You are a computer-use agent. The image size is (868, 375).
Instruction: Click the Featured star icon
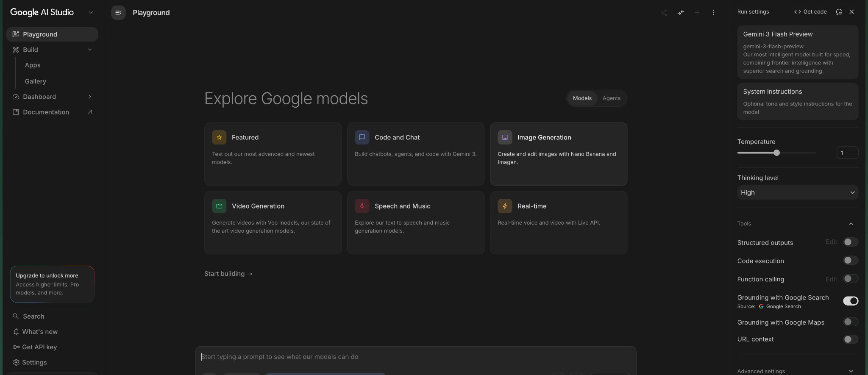tap(219, 137)
